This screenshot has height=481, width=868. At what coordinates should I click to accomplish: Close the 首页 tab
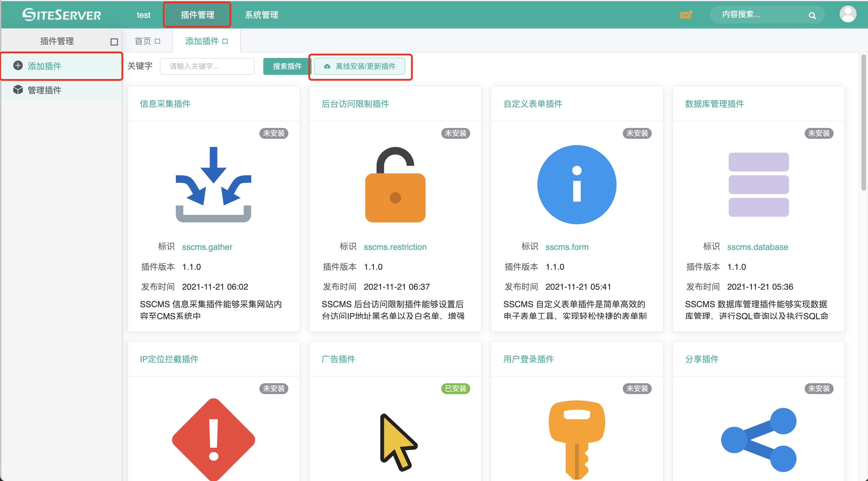coord(157,40)
